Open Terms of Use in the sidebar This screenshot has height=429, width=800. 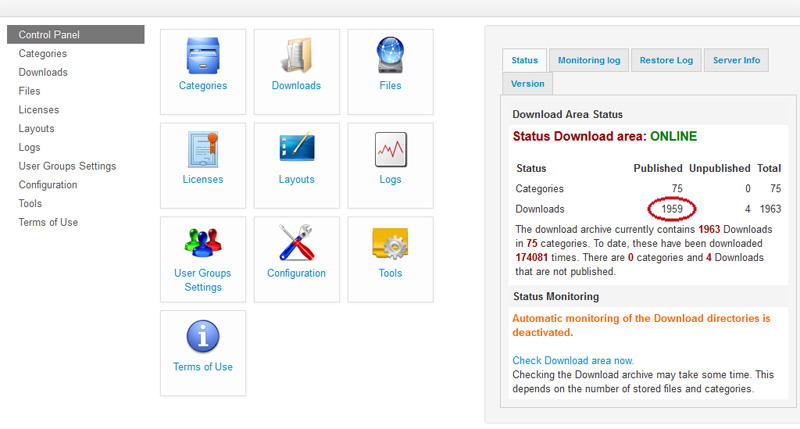coord(48,222)
